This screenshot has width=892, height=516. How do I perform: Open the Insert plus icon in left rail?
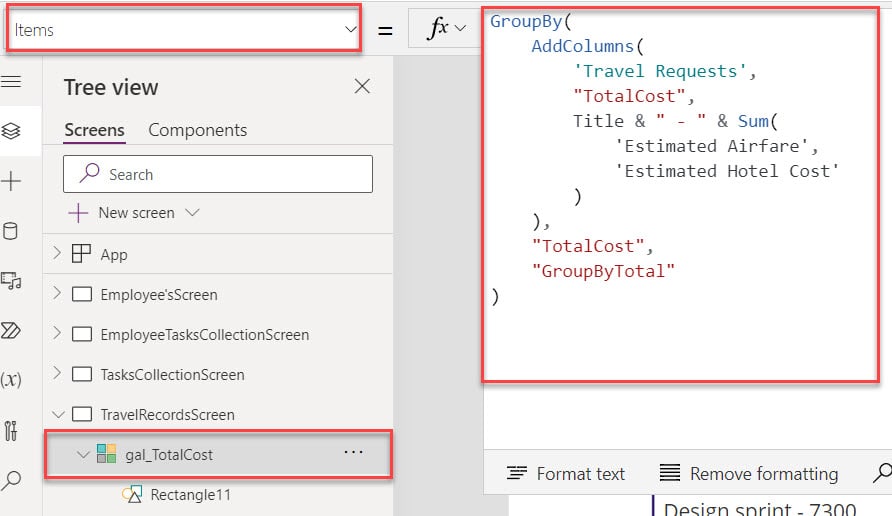pos(11,181)
